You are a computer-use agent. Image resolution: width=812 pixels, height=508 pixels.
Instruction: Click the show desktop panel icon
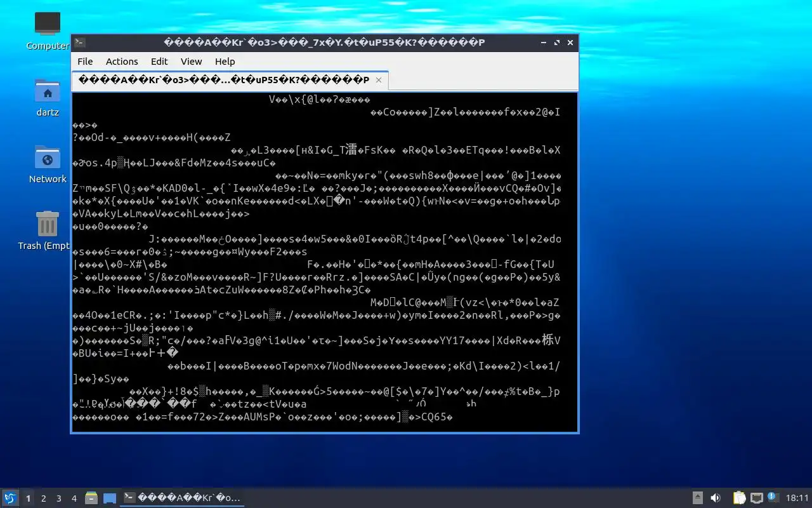pos(110,498)
